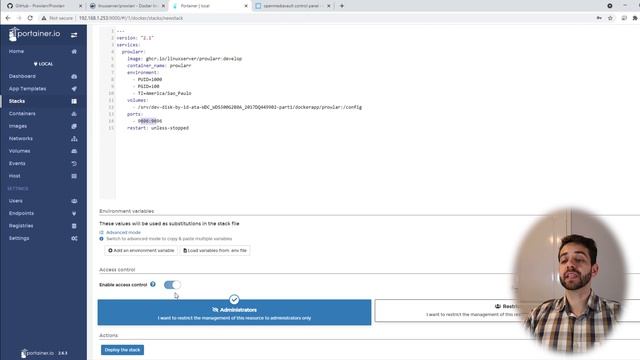Collapse sidebar using the swap arrows icon

point(74,35)
